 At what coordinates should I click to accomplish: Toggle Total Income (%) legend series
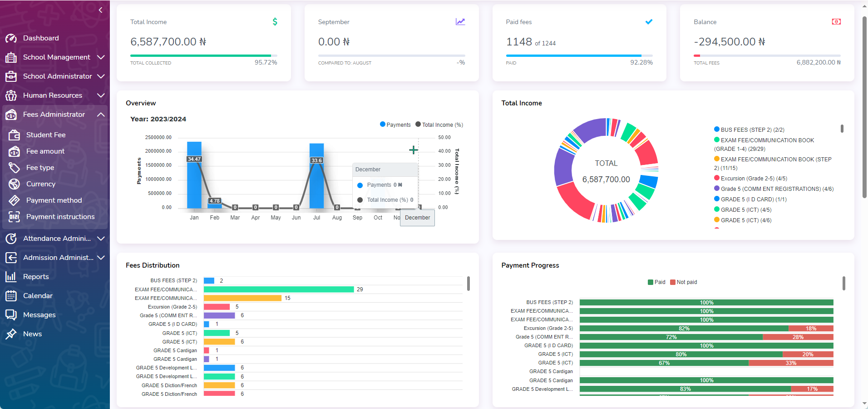coord(439,125)
